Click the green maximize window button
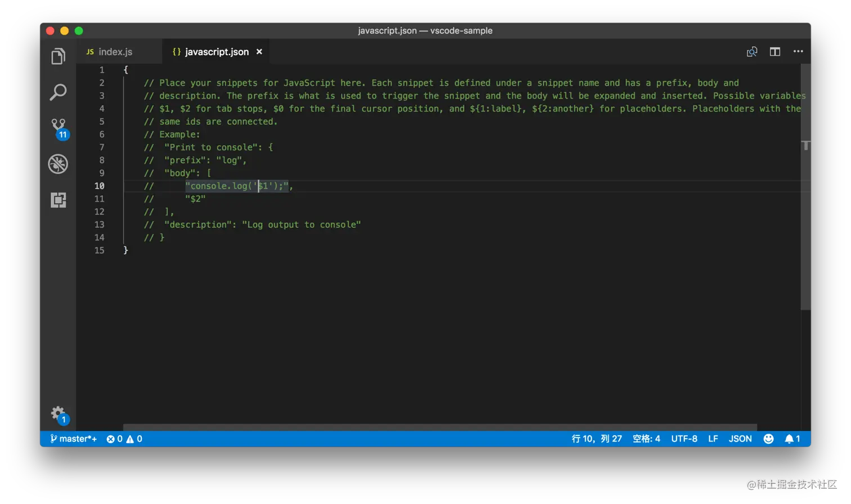The width and height of the screenshot is (851, 504). click(79, 31)
